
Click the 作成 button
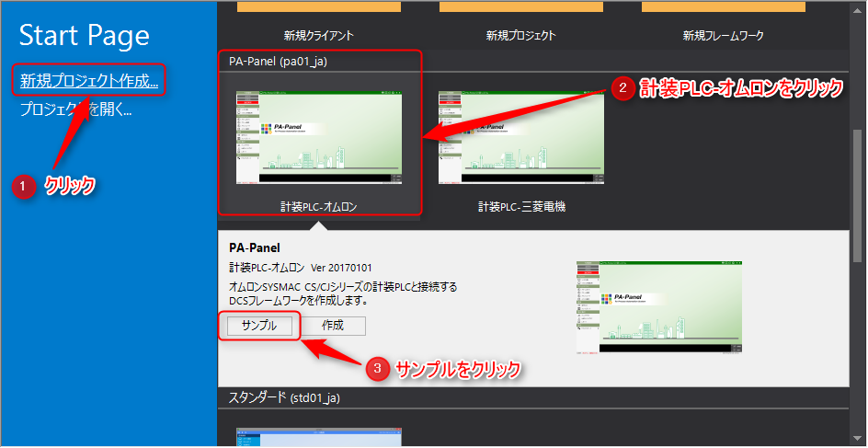333,326
